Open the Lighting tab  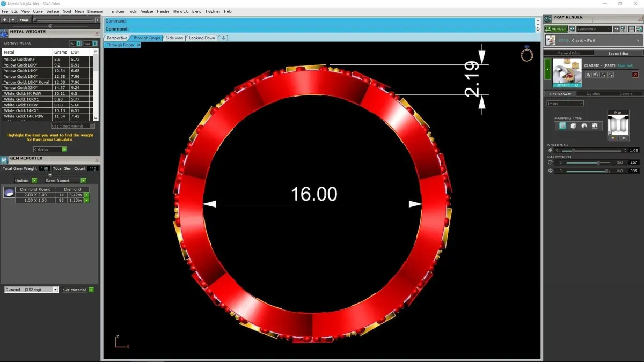(x=593, y=94)
